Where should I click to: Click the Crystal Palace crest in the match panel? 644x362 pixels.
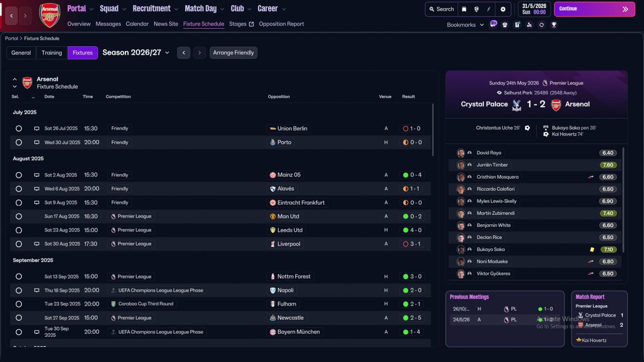tap(516, 105)
